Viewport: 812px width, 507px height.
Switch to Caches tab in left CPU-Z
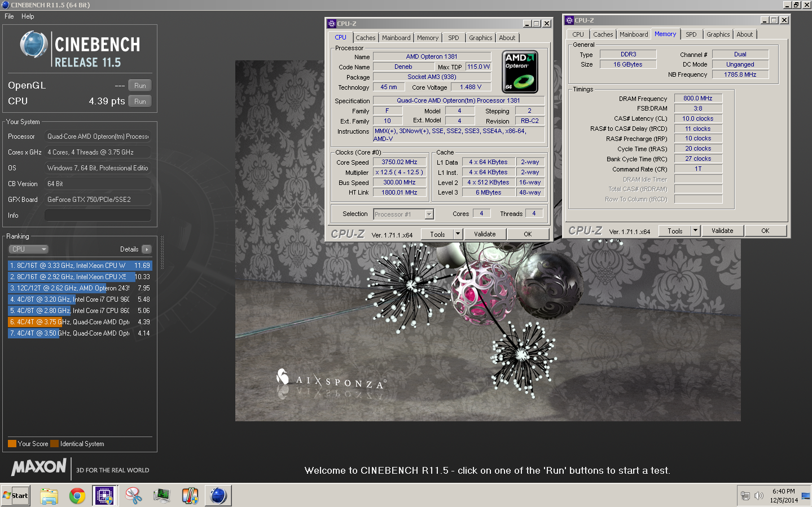365,38
